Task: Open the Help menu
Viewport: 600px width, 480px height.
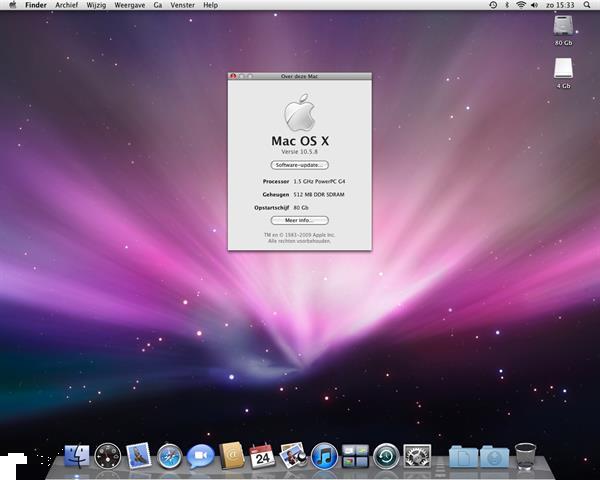Action: click(x=210, y=5)
